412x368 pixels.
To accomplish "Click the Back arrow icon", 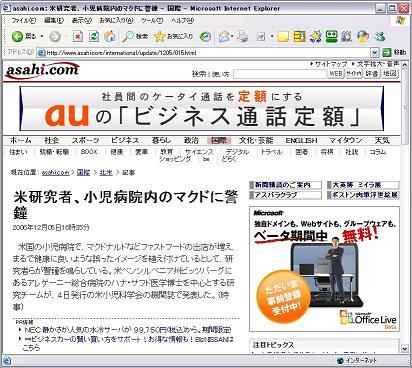I will (17, 36).
